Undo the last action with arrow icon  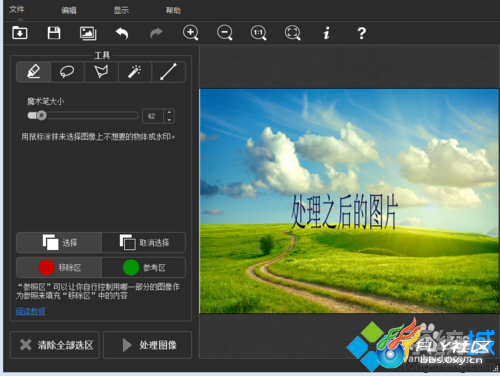pos(122,33)
